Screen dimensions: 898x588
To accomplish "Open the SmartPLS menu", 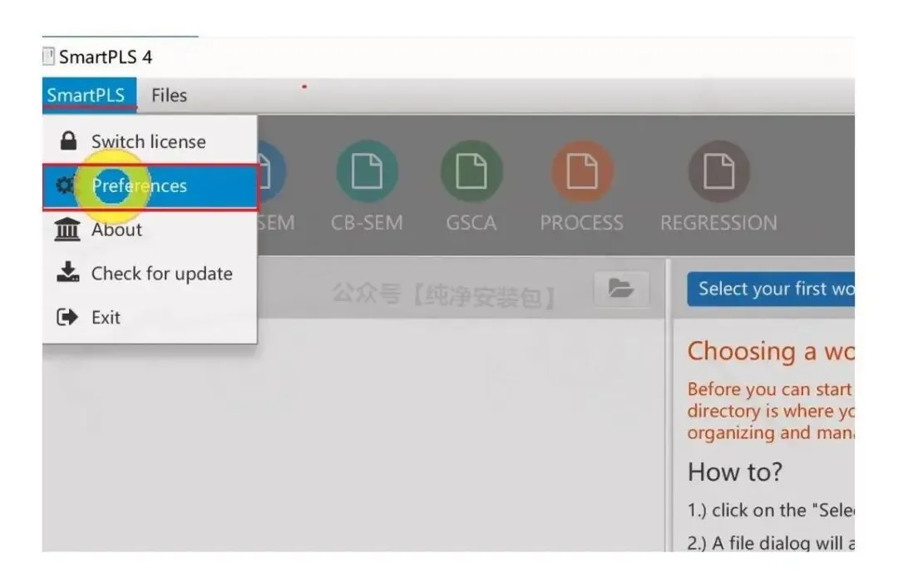I will (x=89, y=95).
